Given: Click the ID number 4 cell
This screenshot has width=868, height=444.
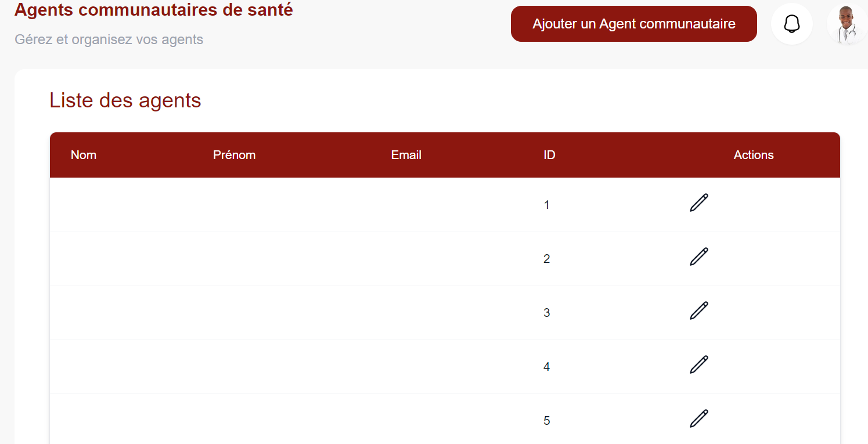Looking at the screenshot, I should pos(546,367).
